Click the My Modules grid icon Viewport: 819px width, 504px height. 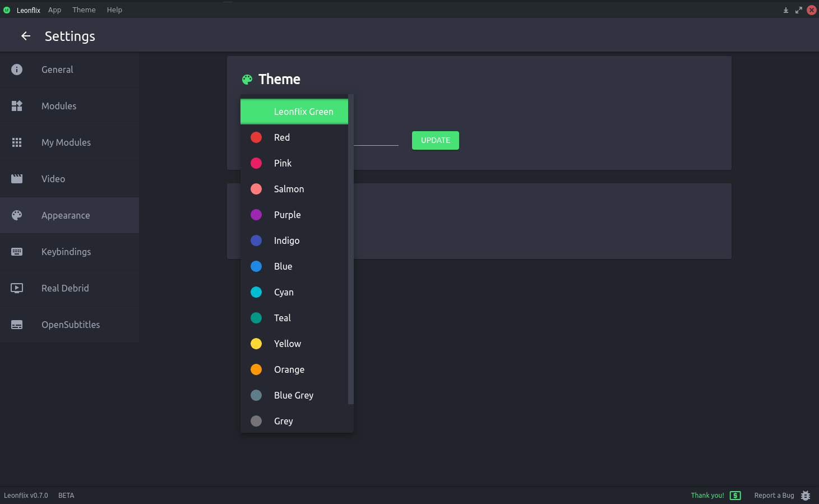click(17, 142)
